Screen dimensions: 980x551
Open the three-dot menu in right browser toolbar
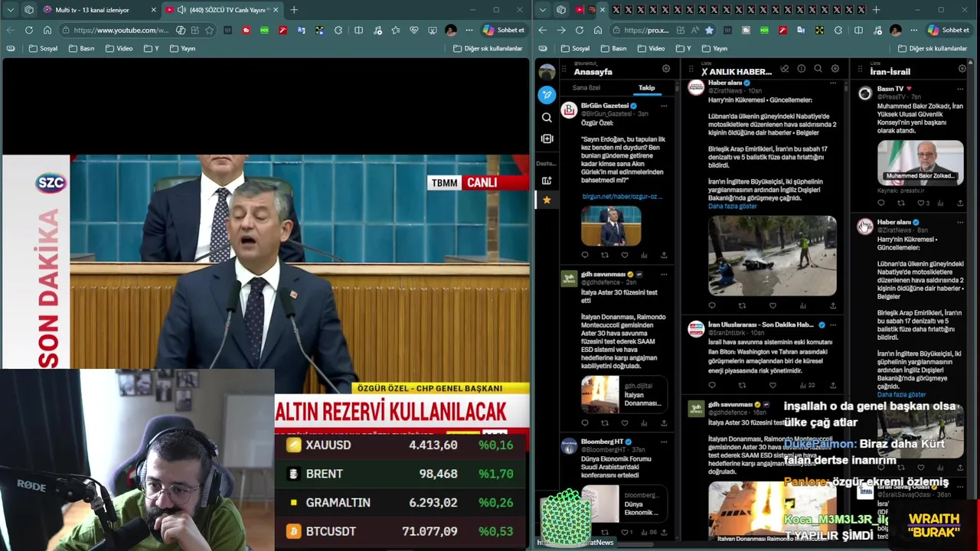(x=913, y=30)
